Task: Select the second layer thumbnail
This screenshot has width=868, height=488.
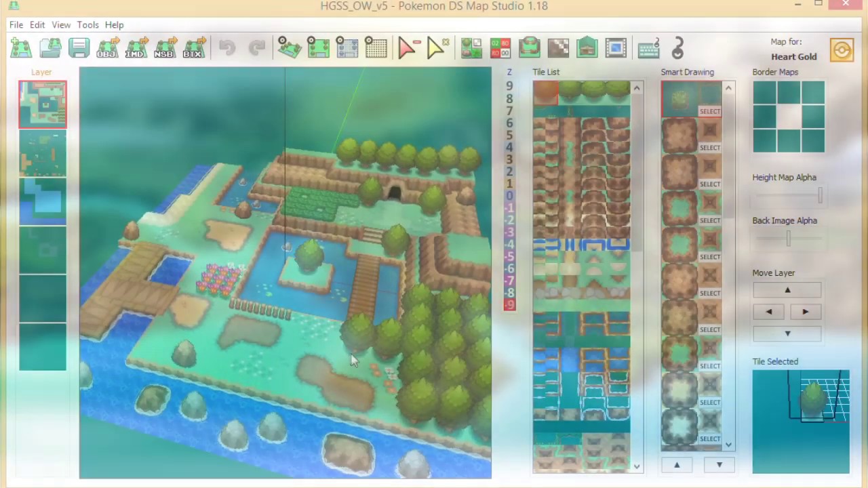Action: pos(43,152)
